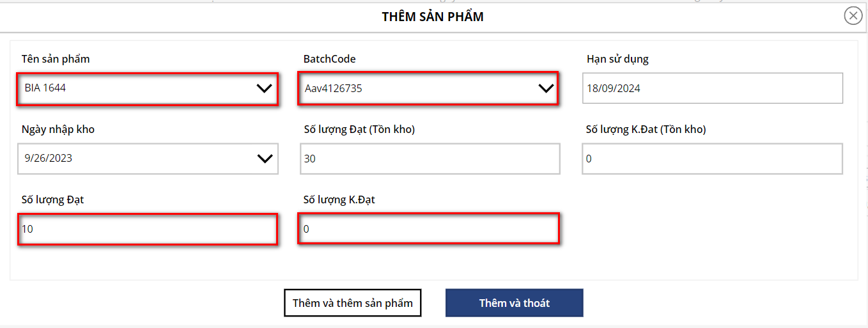The image size is (868, 328).
Task: Click the Tên sản phẩm dropdown arrow
Action: [x=264, y=89]
